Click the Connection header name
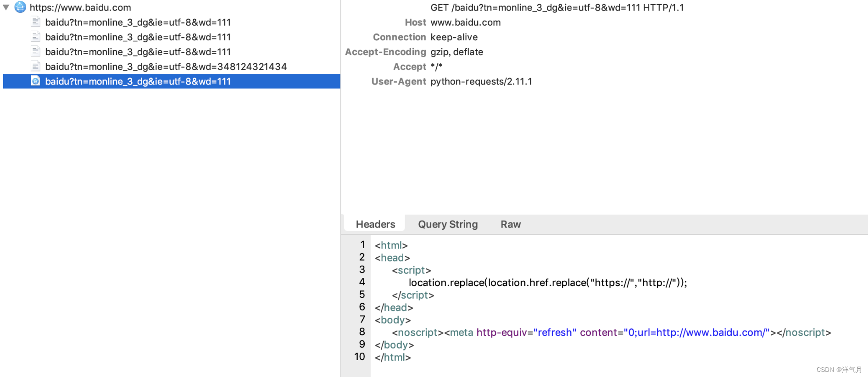Screen dimensions: 868x377 pos(400,37)
